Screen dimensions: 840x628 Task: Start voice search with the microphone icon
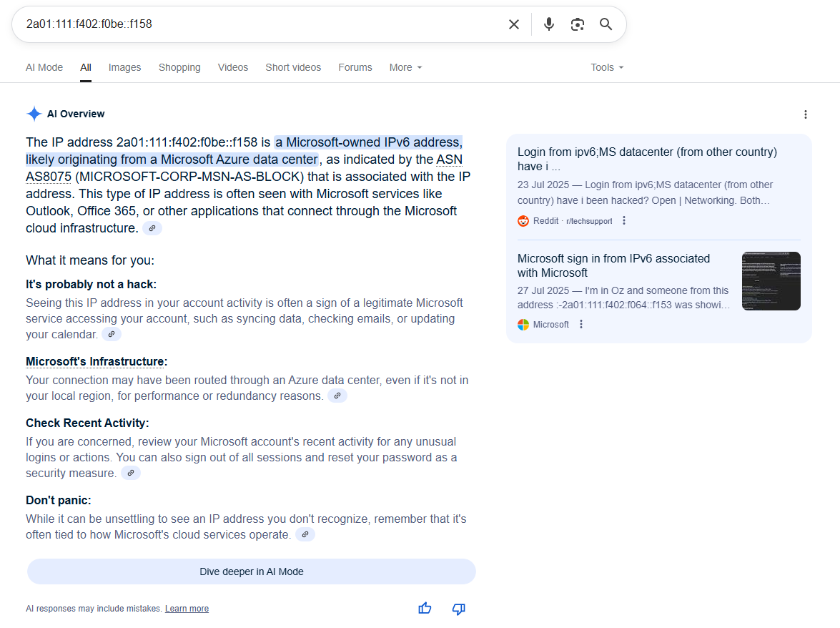coord(548,24)
